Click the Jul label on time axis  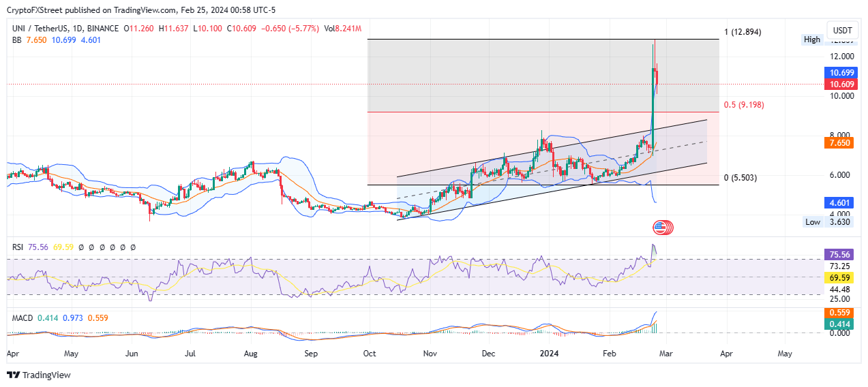pyautogui.click(x=190, y=354)
